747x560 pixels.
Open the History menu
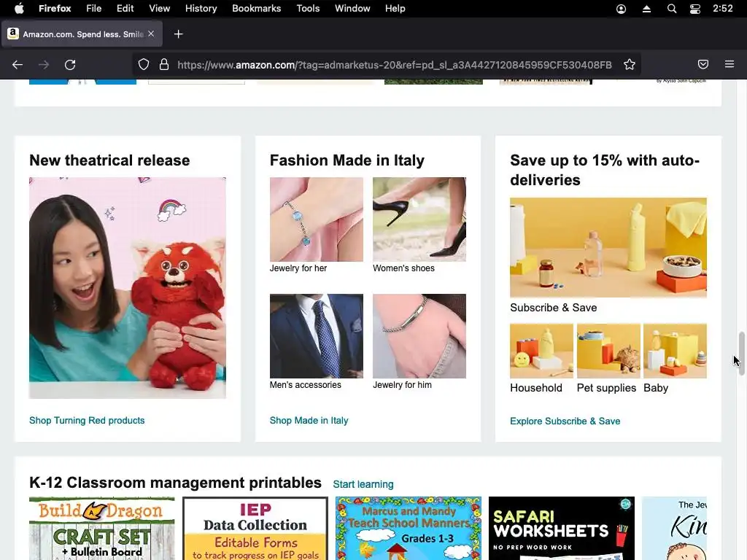pos(201,9)
